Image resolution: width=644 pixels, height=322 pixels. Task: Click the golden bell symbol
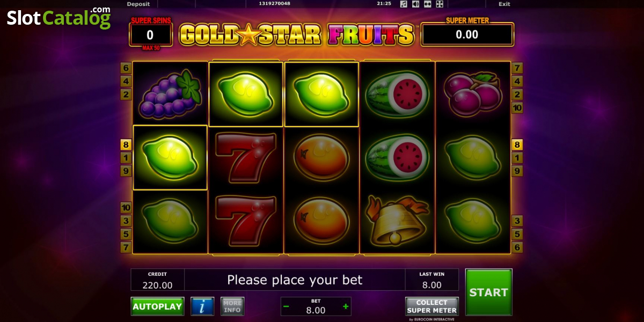(x=397, y=221)
